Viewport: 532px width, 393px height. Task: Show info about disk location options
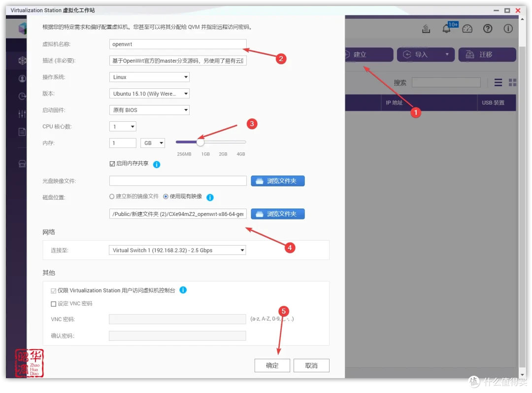pyautogui.click(x=210, y=197)
